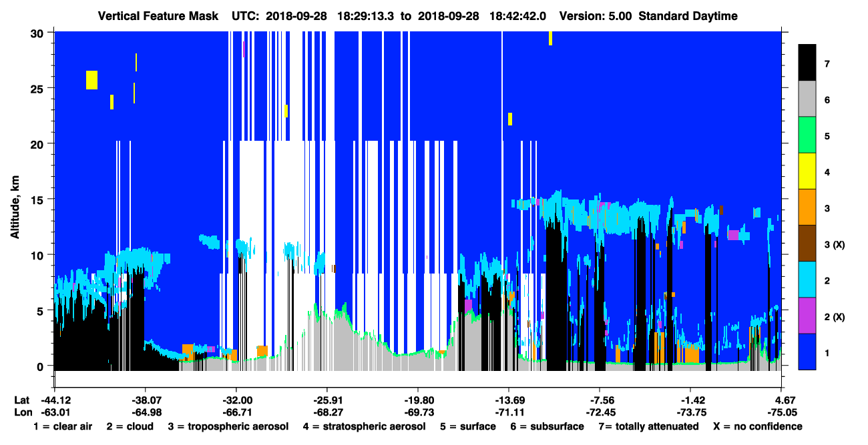
Task: Click the 'X = no confidence' legend text
Action: (x=758, y=426)
